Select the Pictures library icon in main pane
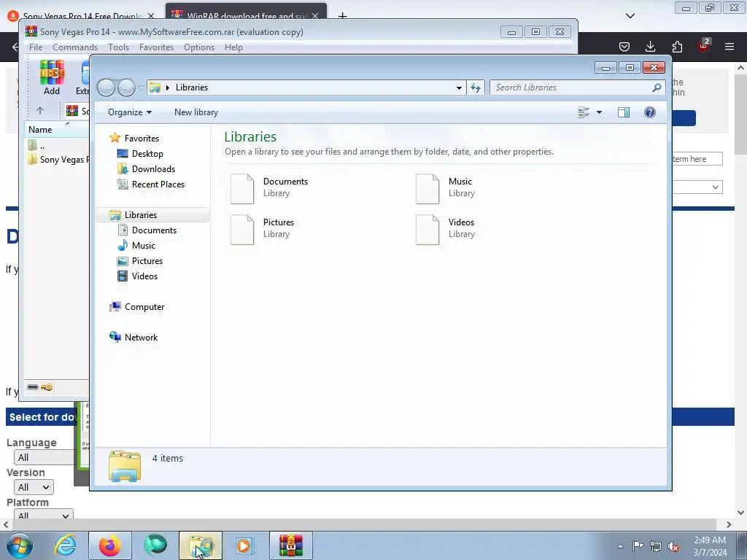 pos(242,230)
